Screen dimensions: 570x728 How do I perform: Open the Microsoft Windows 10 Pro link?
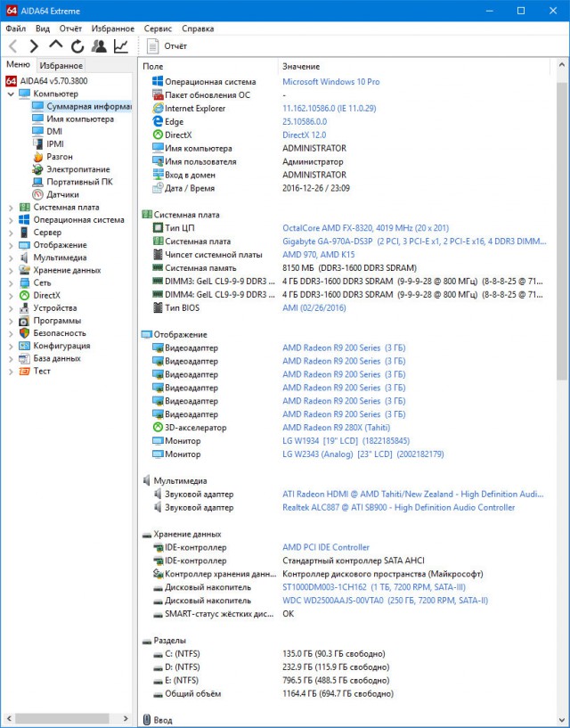(331, 82)
